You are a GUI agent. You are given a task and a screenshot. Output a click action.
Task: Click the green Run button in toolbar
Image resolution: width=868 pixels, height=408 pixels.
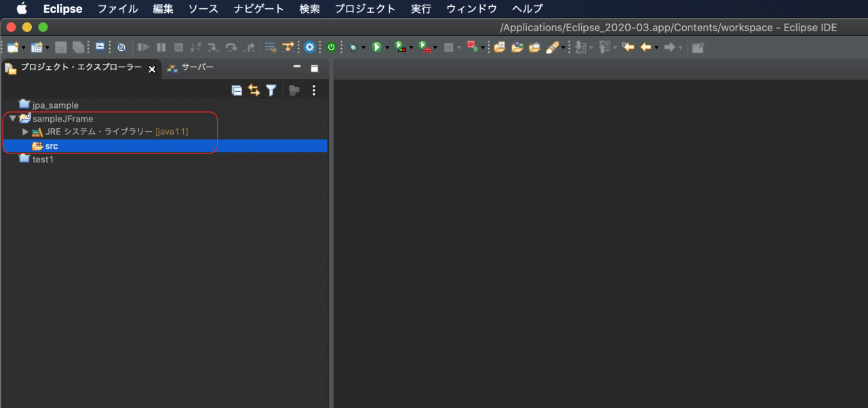click(x=376, y=47)
